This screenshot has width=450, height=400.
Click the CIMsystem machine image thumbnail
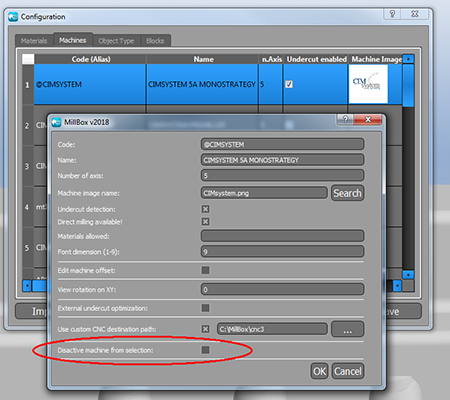[x=368, y=84]
